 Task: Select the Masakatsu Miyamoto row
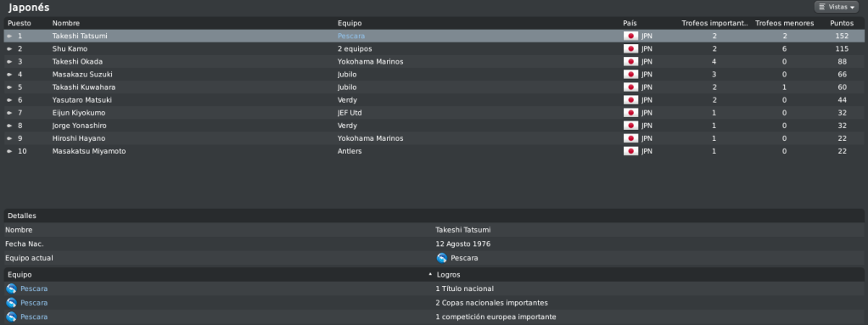[434, 151]
